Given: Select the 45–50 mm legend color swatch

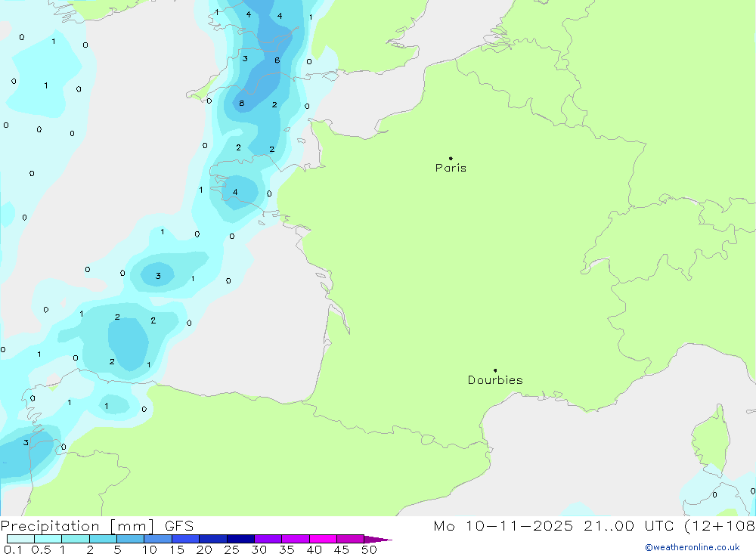Looking at the screenshot, I should pos(351,539).
